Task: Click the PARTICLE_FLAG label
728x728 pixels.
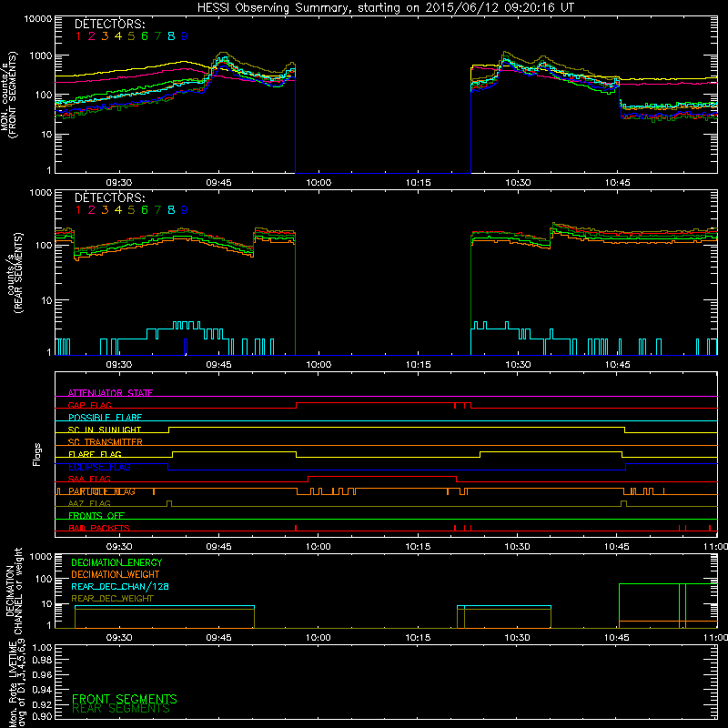Action: pos(102,491)
